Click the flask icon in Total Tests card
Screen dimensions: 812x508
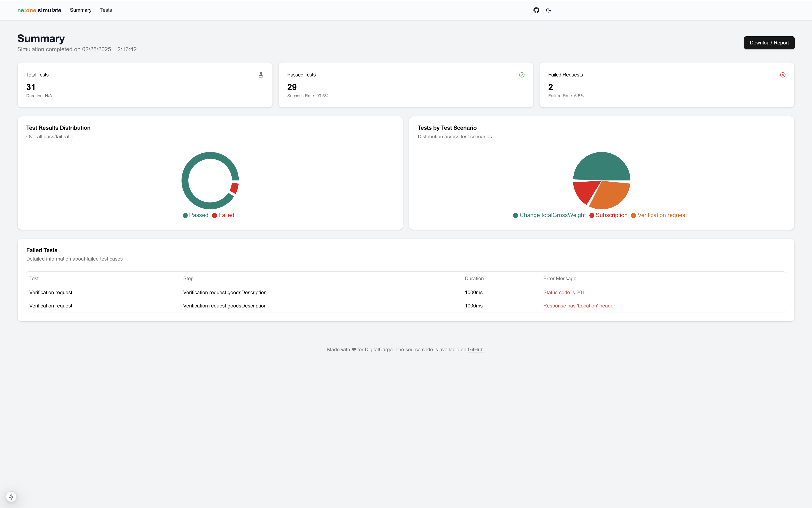(x=261, y=75)
